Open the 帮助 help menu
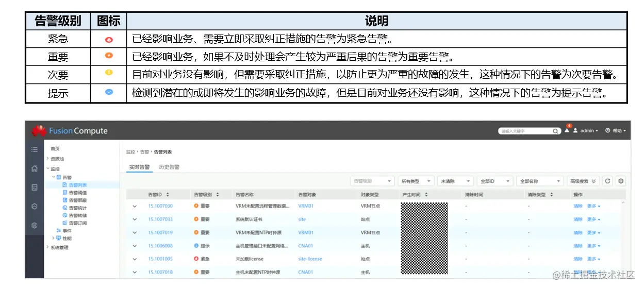This screenshot has width=644, height=289. click(x=616, y=131)
